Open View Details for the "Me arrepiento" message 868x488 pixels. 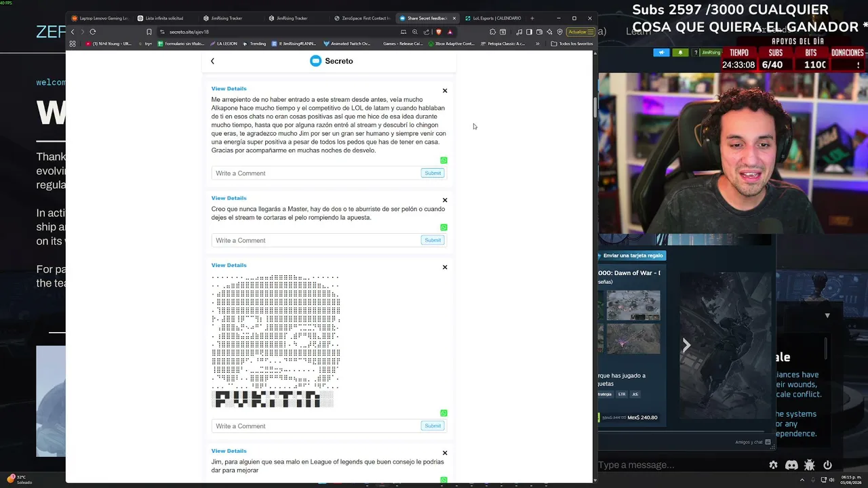click(229, 89)
